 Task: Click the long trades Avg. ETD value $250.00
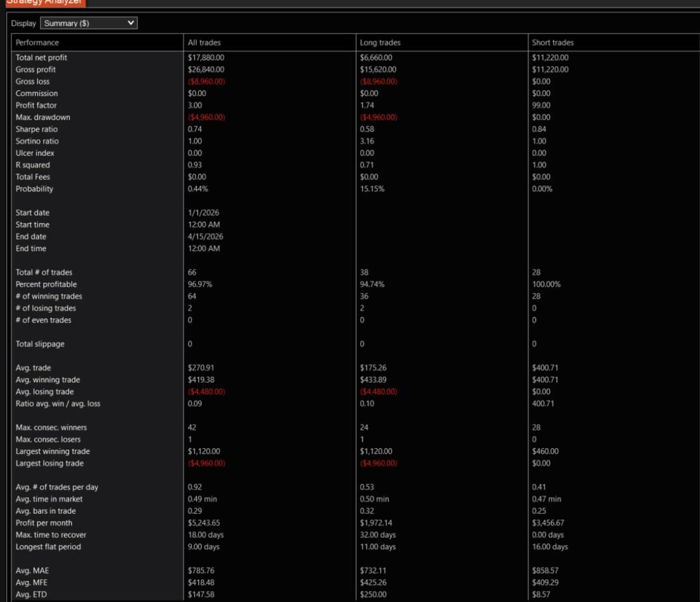[x=373, y=595]
